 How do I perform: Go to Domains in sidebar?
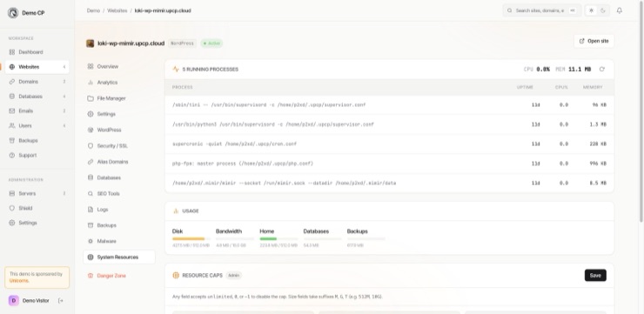[x=37, y=82]
